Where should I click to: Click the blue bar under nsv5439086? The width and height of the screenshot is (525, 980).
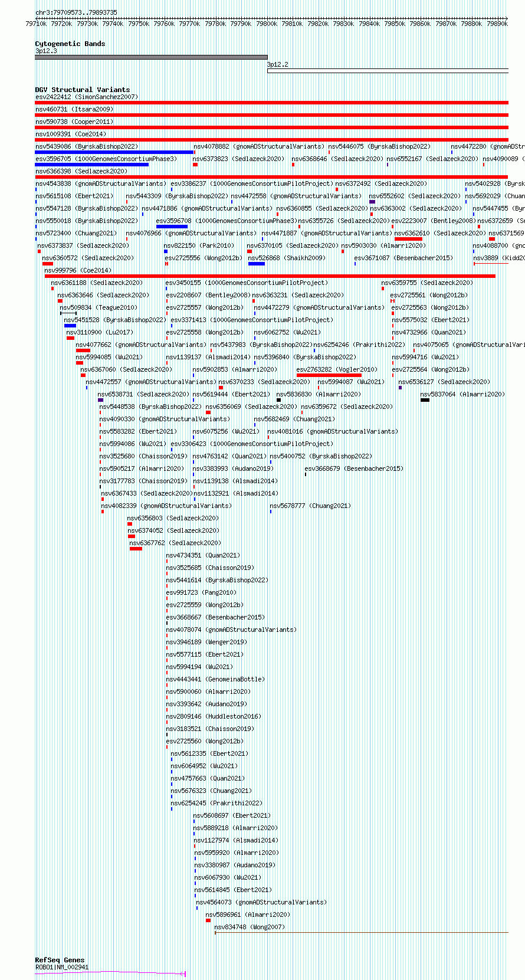[114, 152]
